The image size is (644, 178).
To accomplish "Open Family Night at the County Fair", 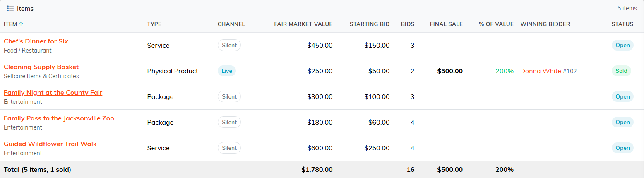I will coord(53,93).
